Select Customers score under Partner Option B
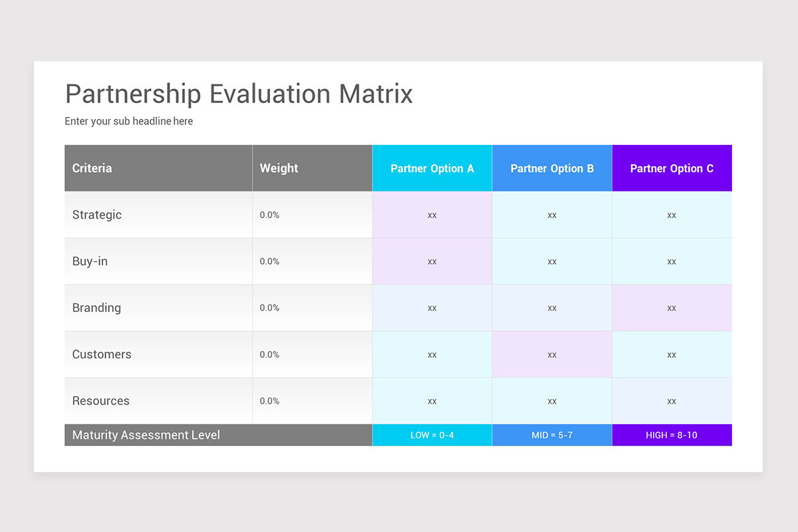The height and width of the screenshot is (532, 798). point(552,354)
